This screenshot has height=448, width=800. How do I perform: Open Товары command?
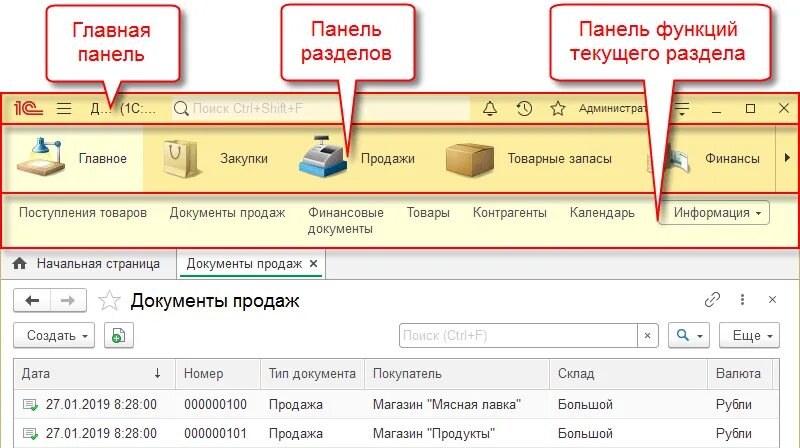(428, 212)
